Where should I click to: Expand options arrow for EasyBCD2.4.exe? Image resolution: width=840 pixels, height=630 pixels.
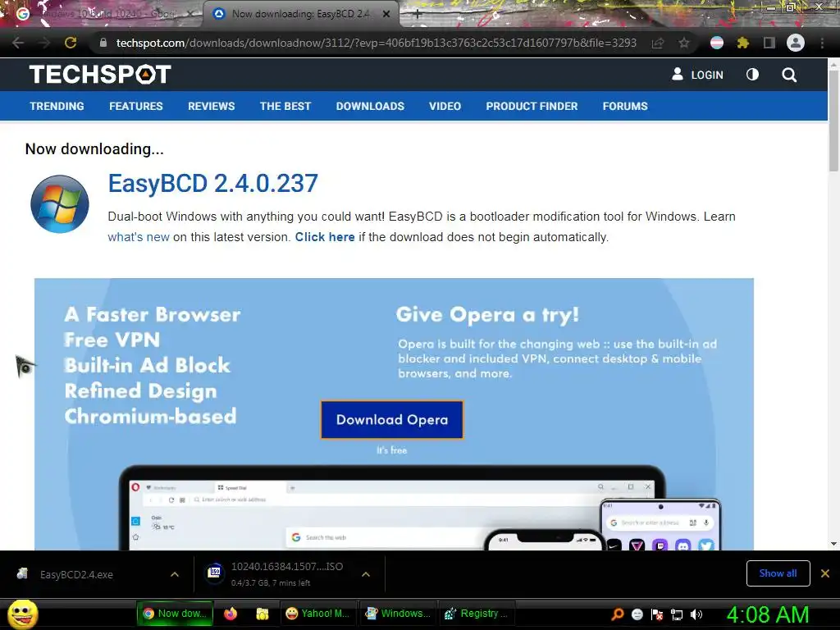pos(175,574)
